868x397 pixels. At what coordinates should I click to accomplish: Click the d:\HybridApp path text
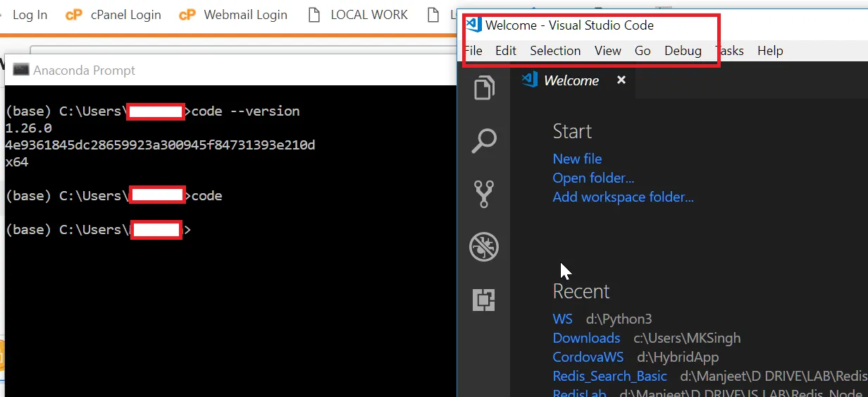click(678, 357)
